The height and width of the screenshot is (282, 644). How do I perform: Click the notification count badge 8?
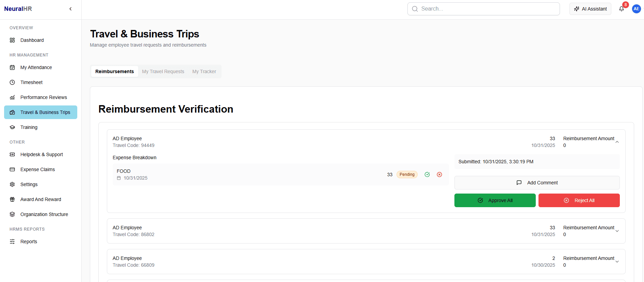(x=626, y=5)
